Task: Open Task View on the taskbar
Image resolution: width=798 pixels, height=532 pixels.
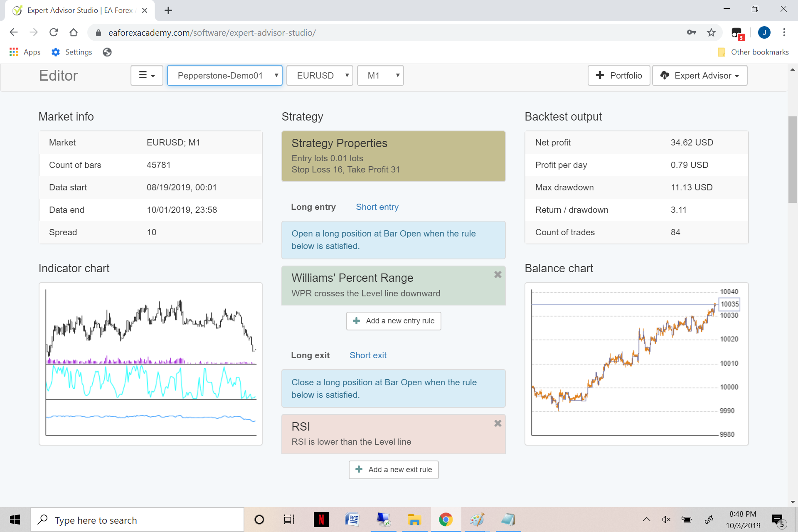Action: point(289,520)
